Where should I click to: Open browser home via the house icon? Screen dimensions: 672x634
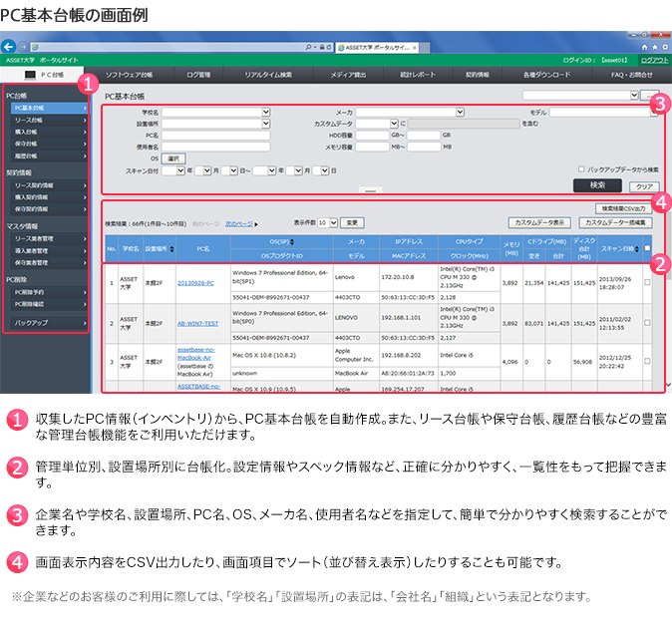[644, 47]
